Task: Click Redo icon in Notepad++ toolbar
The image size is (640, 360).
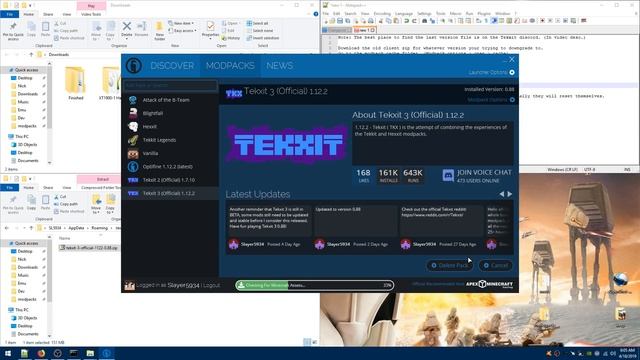Action: click(414, 21)
